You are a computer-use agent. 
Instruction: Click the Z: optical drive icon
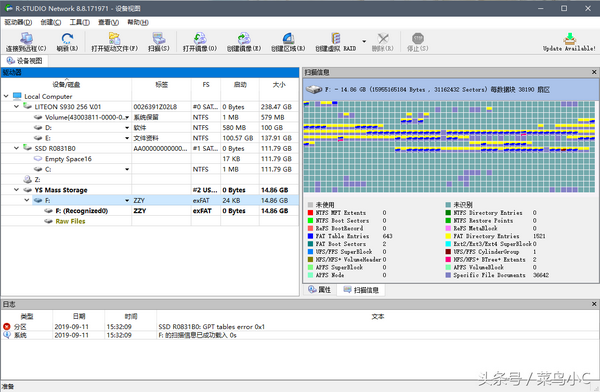[x=27, y=179]
